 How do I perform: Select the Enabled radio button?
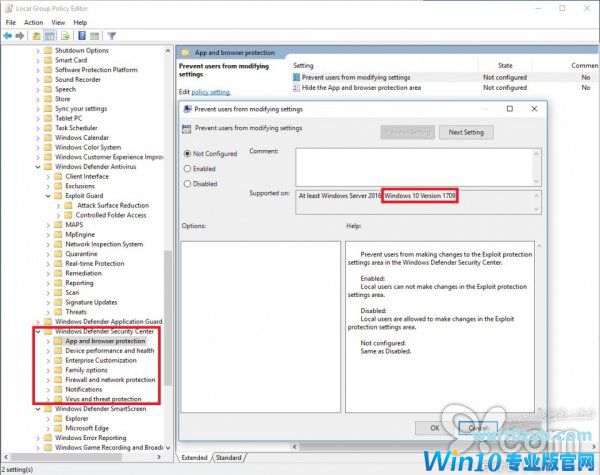pos(188,168)
